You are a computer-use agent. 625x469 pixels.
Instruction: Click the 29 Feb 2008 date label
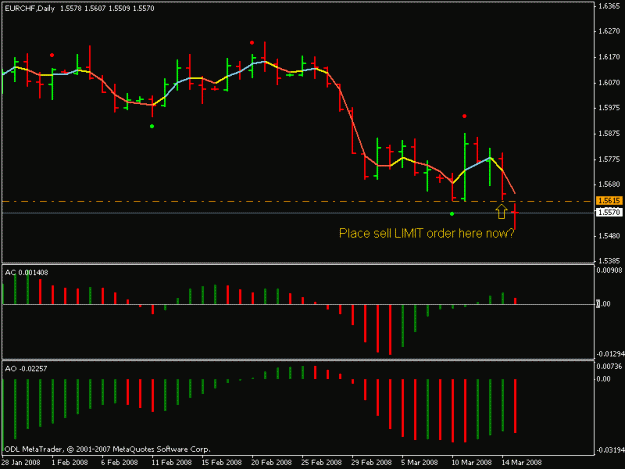pos(371,462)
